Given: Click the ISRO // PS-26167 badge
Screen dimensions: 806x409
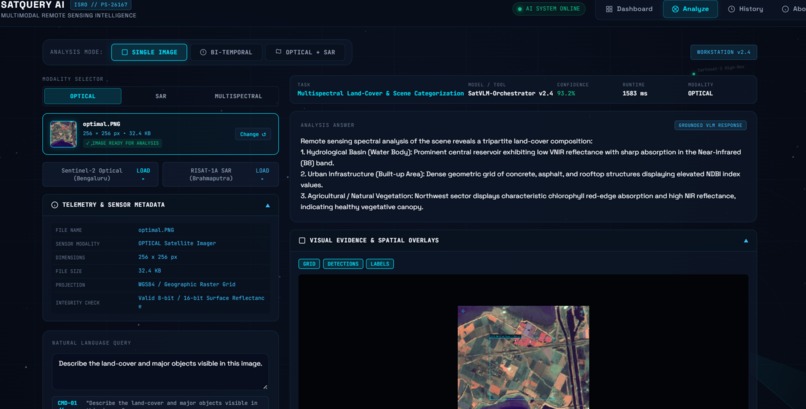Looking at the screenshot, I should (101, 5).
